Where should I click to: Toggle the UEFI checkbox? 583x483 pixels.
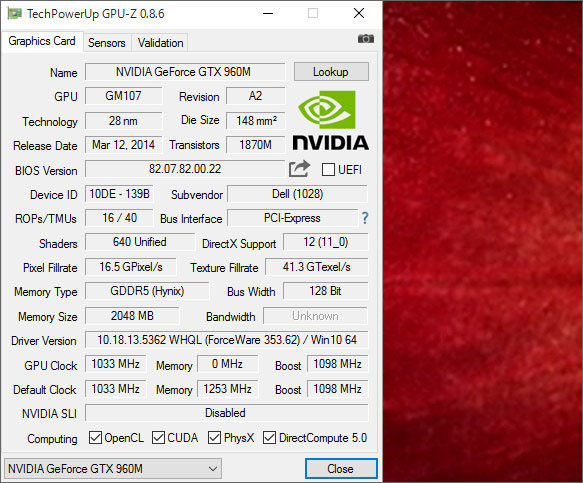coord(328,170)
